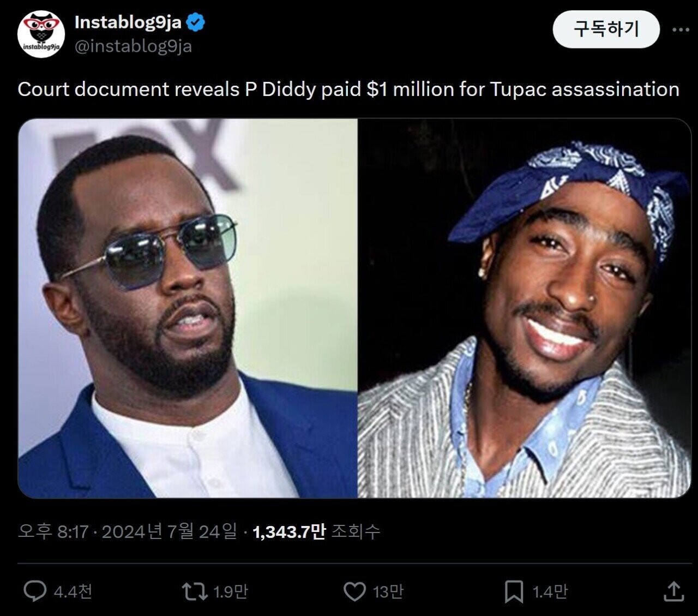Click the 1.4만 bookmarks count

550,591
